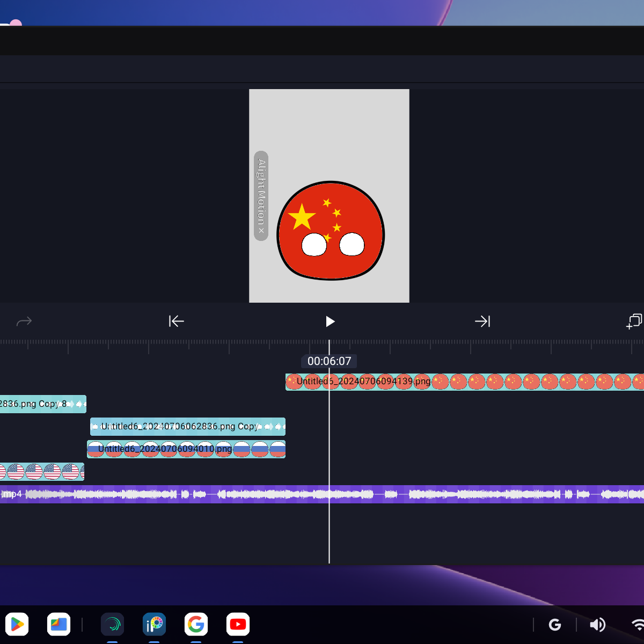Jump to the start of the timeline

tap(176, 321)
